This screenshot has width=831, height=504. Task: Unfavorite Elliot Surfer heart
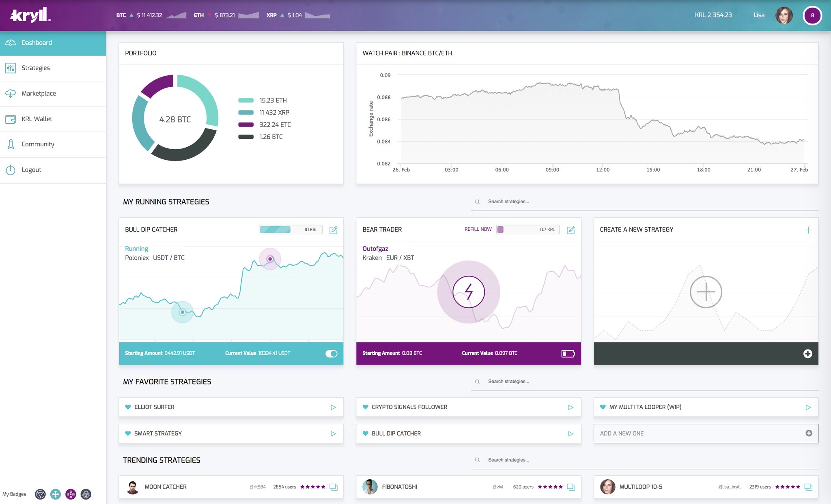(x=128, y=407)
